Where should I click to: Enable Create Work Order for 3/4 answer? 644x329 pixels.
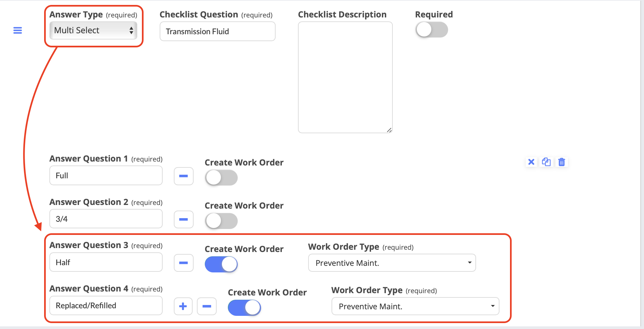[x=221, y=221]
